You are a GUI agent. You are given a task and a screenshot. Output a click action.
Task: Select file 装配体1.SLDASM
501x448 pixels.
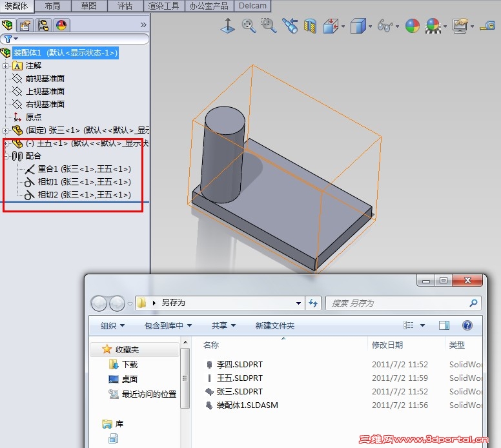[247, 405]
